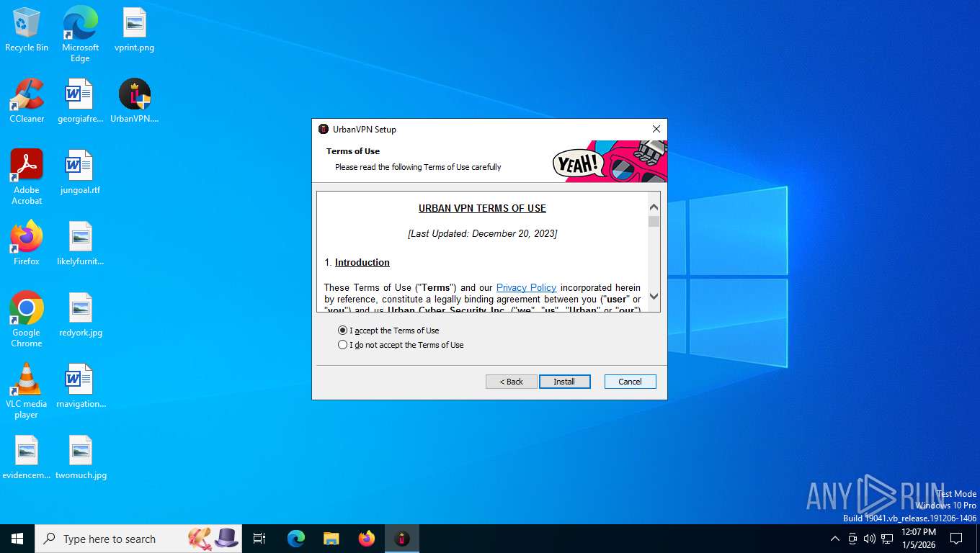Close the UrbanVPN Setup dialog
Screen dimensions: 980x553
pos(656,129)
